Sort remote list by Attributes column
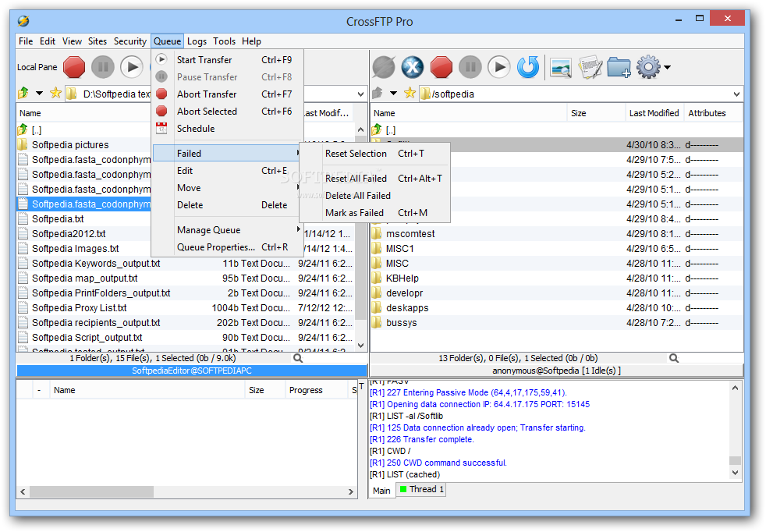The image size is (766, 532). [713, 113]
